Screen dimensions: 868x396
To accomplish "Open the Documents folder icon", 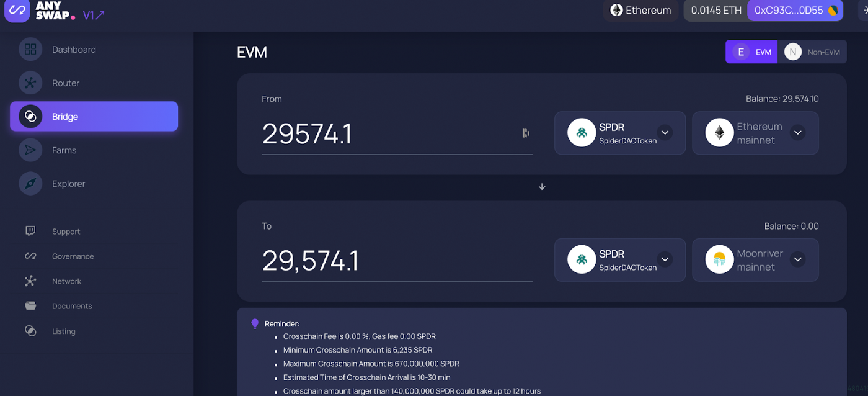I will point(30,306).
